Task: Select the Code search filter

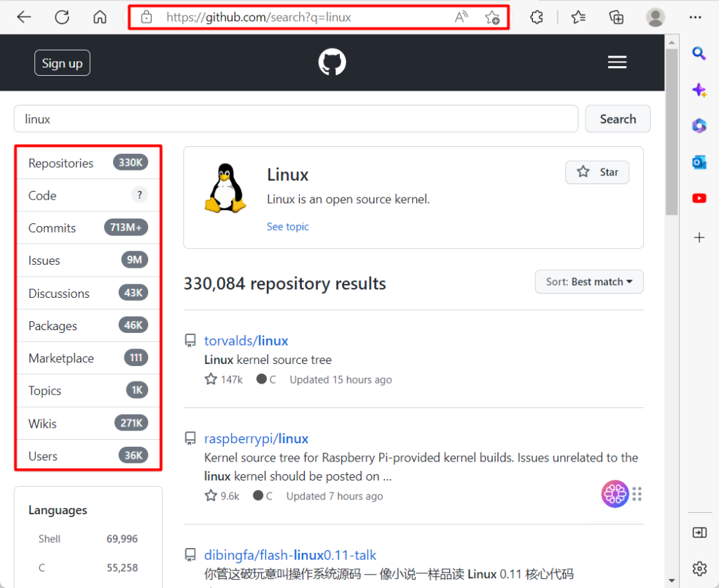Action: coord(88,195)
